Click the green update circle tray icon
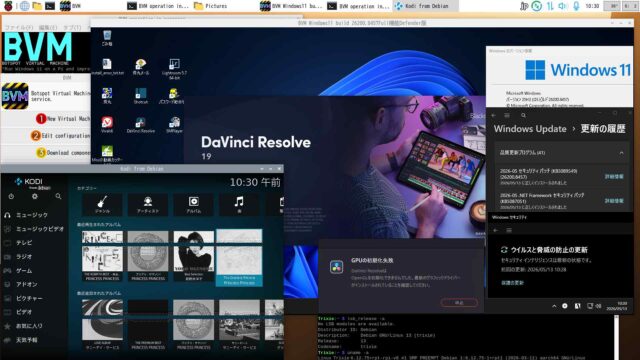Screen dimensions: 640x360 [x=537, y=6]
